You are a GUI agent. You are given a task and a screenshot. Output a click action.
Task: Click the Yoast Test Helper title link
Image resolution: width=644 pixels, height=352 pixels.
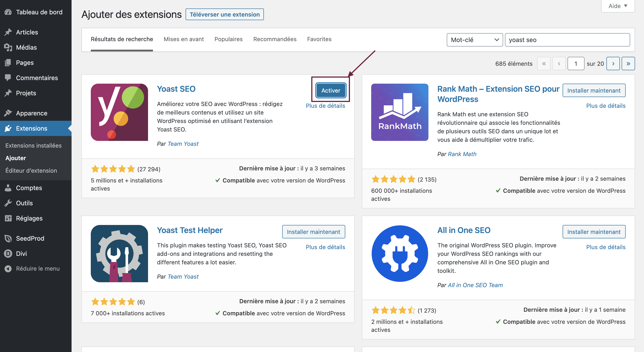tap(189, 230)
